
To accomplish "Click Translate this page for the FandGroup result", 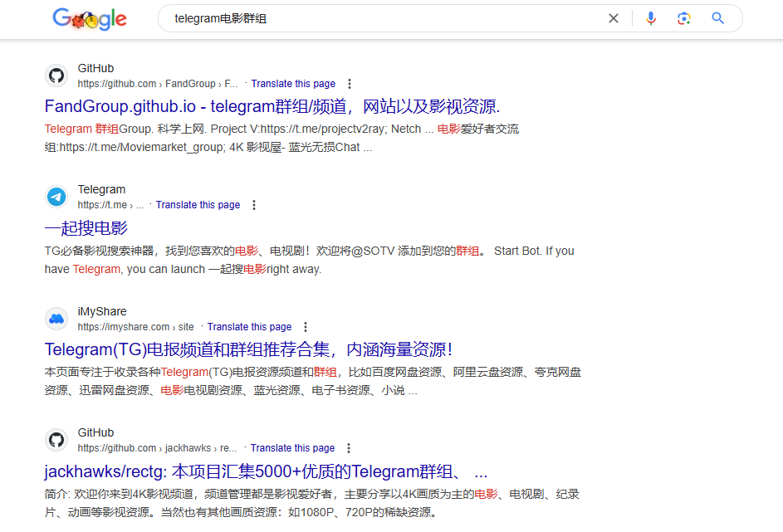I will 293,84.
